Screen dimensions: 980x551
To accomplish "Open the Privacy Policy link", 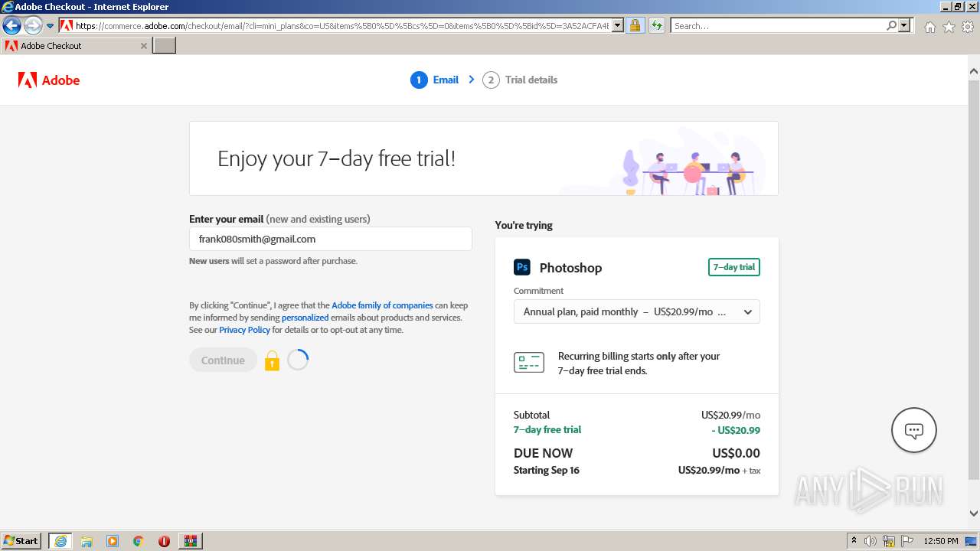I will (244, 330).
